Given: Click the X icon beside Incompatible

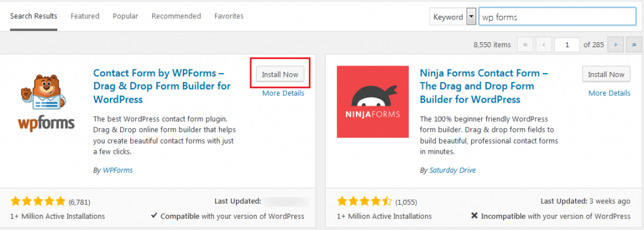Looking at the screenshot, I should click(x=474, y=216).
